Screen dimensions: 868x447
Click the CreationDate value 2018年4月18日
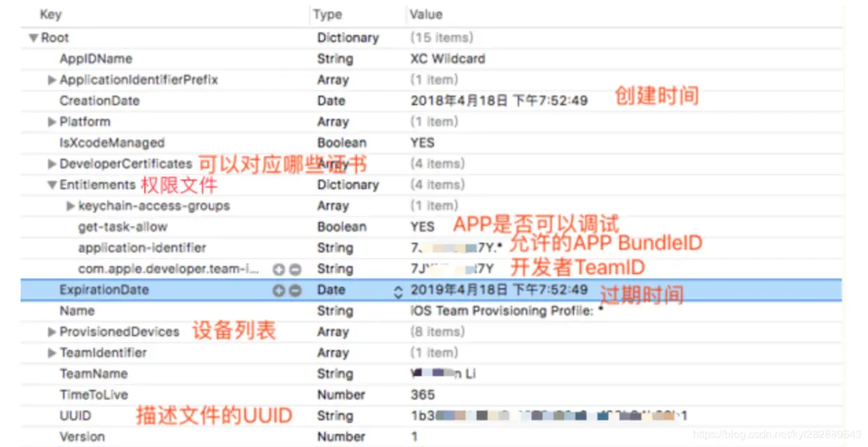(x=499, y=101)
